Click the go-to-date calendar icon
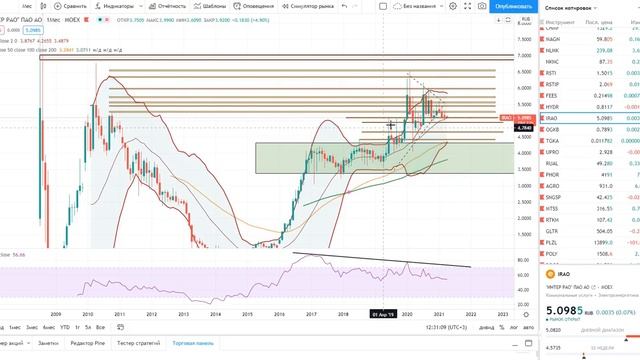This screenshot has height=360, width=640. 120,327
